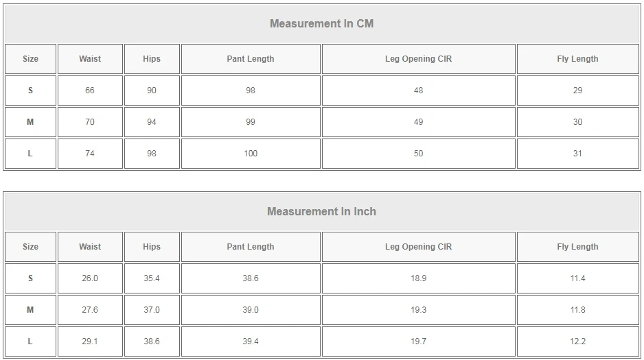Select the hips value 37.0 cell

point(152,310)
